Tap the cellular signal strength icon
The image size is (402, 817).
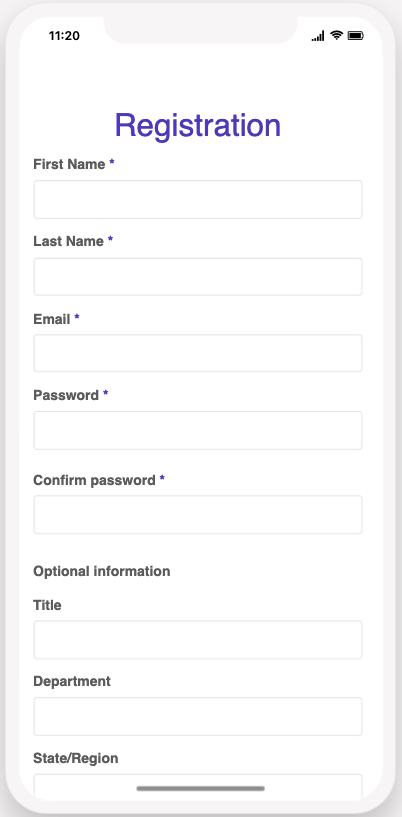318,36
